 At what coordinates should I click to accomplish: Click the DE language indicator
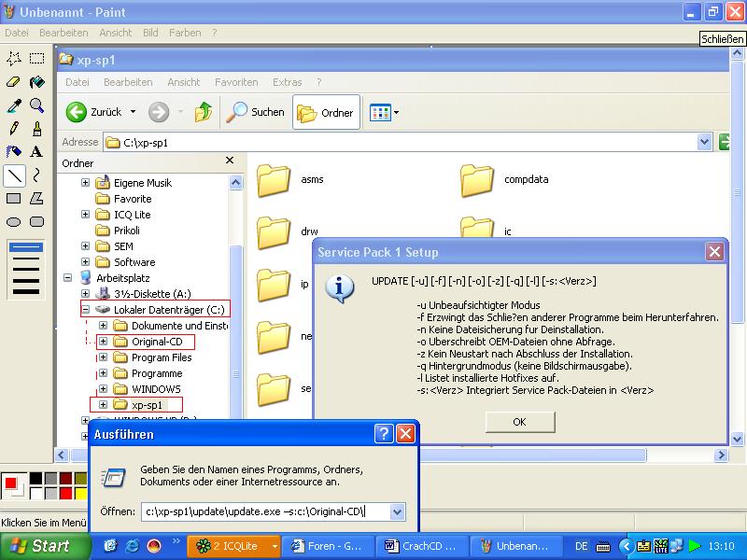(581, 546)
